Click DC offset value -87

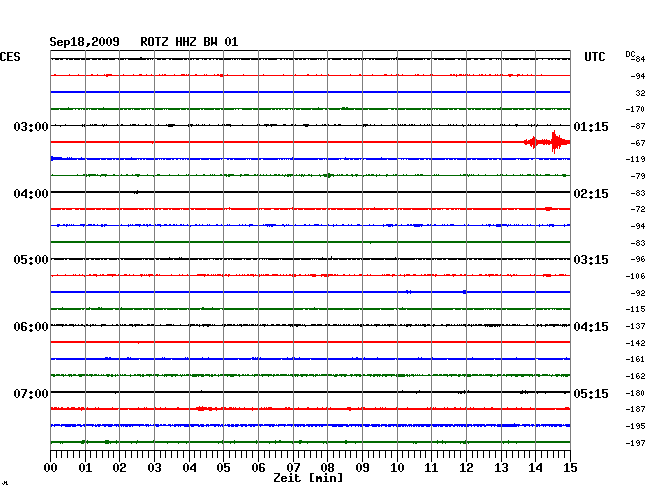(x=638, y=126)
